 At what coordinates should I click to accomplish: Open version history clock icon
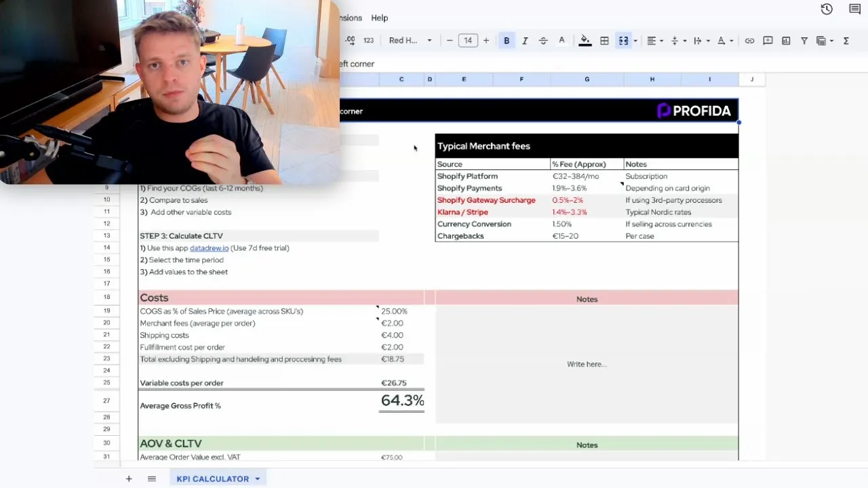pos(827,9)
